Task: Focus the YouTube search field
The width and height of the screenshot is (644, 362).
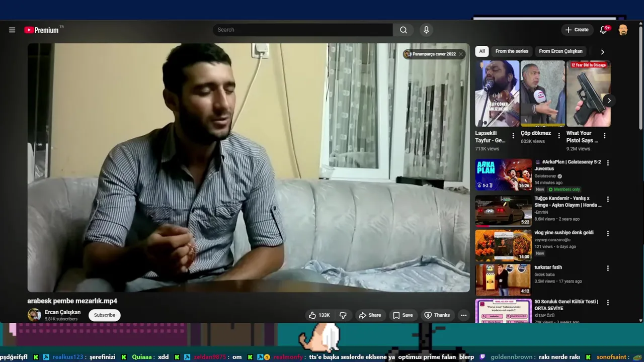Action: pyautogui.click(x=302, y=30)
